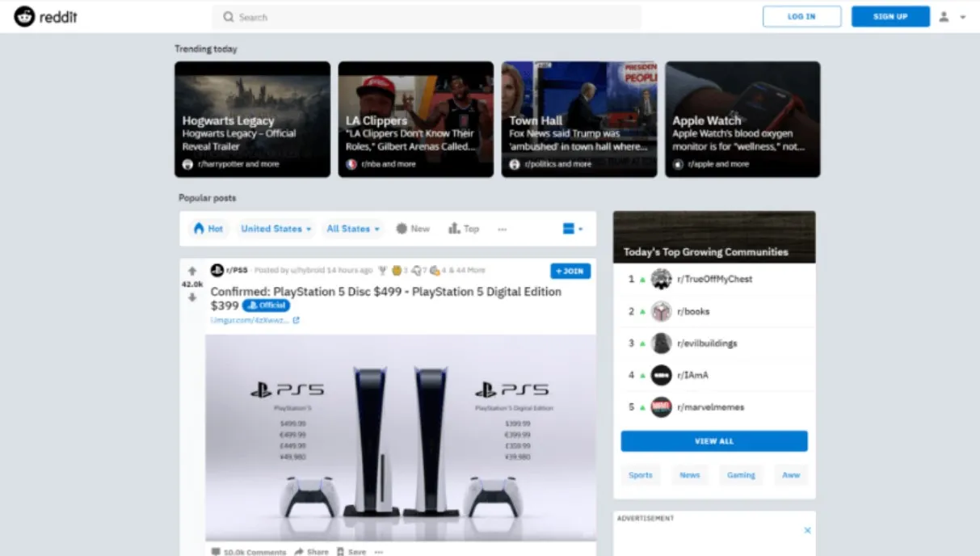
Task: Open the external link icon beside imgur URL
Action: tap(296, 321)
